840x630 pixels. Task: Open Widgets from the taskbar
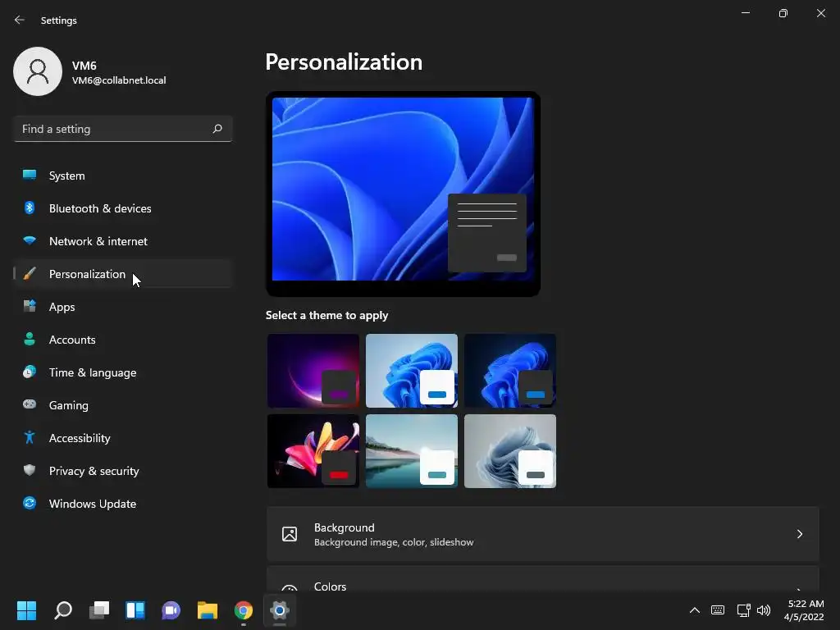[x=135, y=610]
